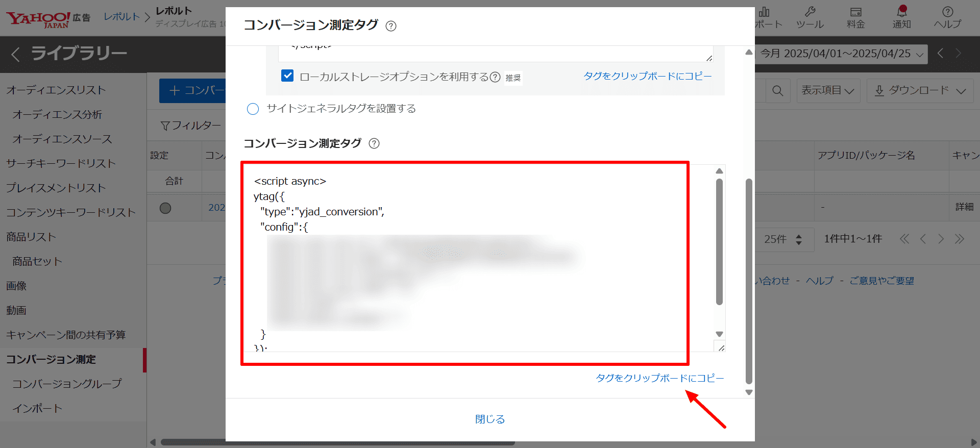Click the レポート chart icon in header
Screen dimensions: 980x448
click(x=764, y=11)
